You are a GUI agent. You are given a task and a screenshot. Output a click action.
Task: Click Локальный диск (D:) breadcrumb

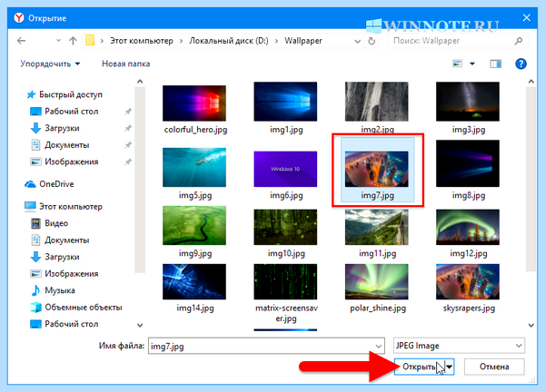pyautogui.click(x=229, y=41)
